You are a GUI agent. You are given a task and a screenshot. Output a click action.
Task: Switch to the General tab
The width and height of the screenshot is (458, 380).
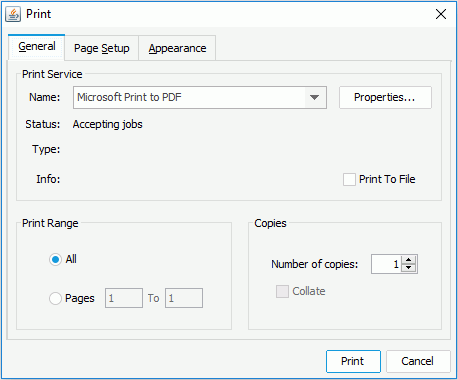(37, 47)
